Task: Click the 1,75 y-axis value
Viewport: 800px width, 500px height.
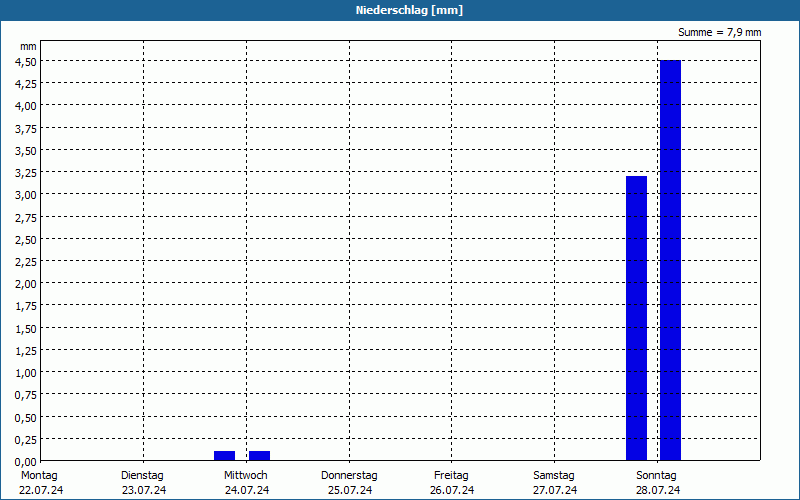Action: point(26,306)
